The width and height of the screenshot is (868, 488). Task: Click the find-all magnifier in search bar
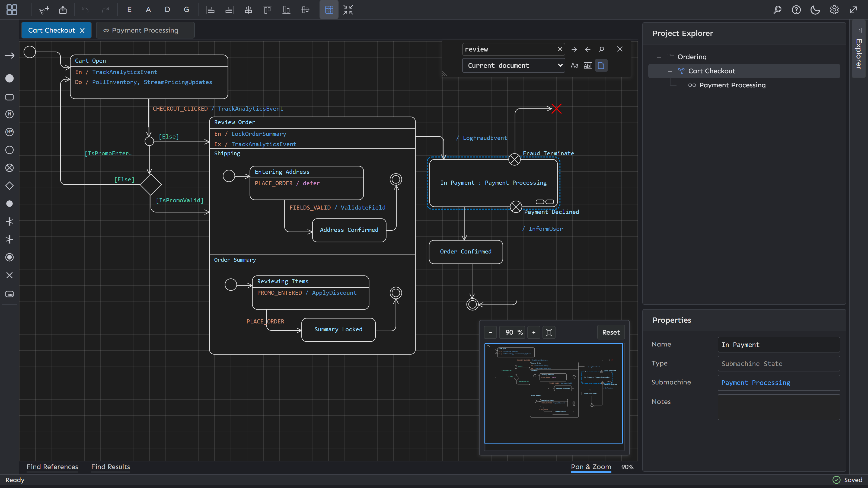coord(601,49)
